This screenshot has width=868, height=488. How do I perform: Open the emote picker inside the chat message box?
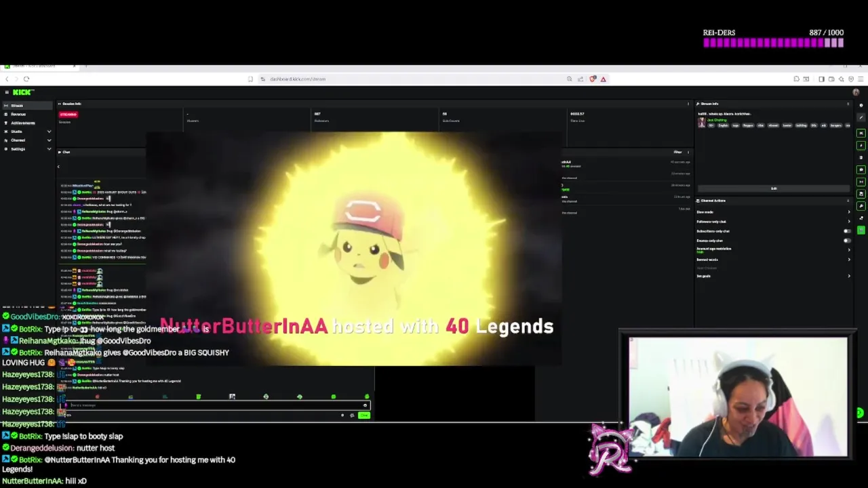pyautogui.click(x=365, y=405)
